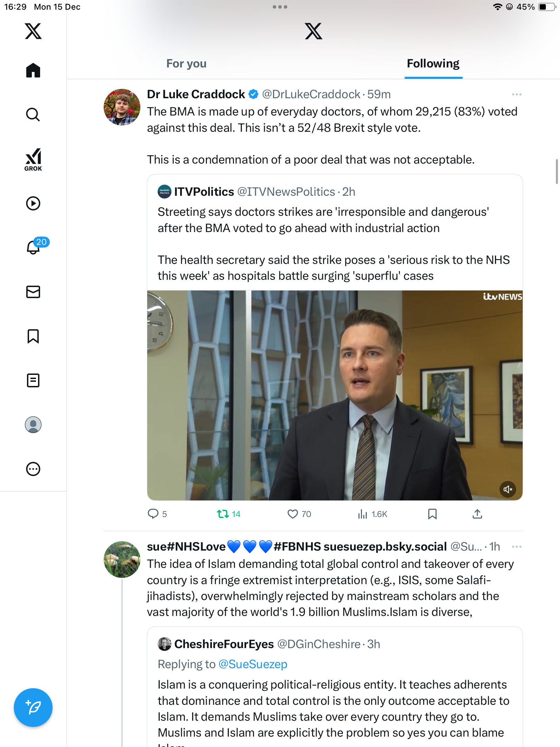
Task: Open notifications bell with 20 badge
Action: (x=34, y=247)
